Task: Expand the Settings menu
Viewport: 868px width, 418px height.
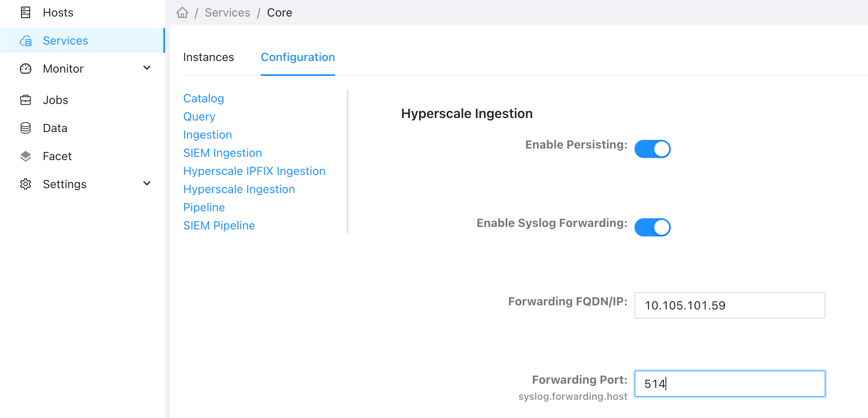Action: point(147,184)
